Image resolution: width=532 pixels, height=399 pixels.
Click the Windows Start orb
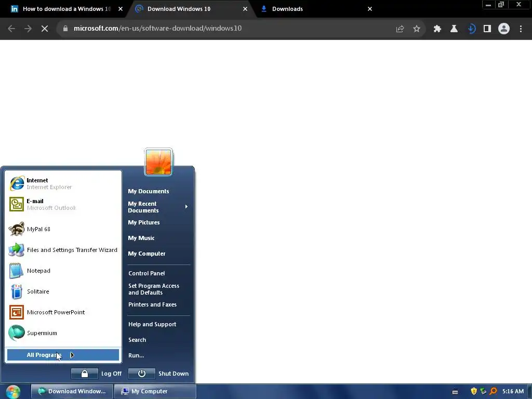click(x=13, y=392)
